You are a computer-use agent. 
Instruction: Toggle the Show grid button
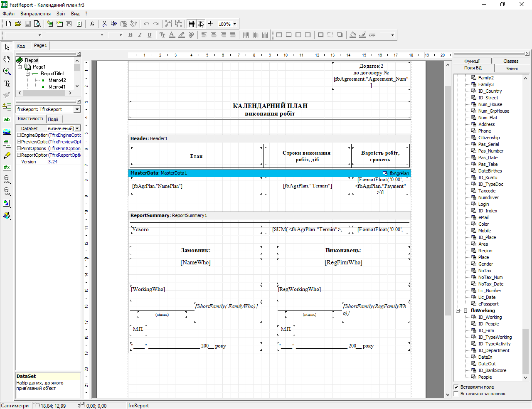191,24
